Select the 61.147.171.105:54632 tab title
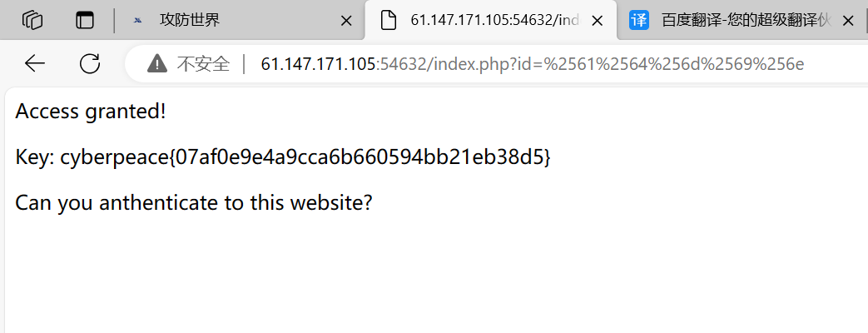 click(494, 21)
